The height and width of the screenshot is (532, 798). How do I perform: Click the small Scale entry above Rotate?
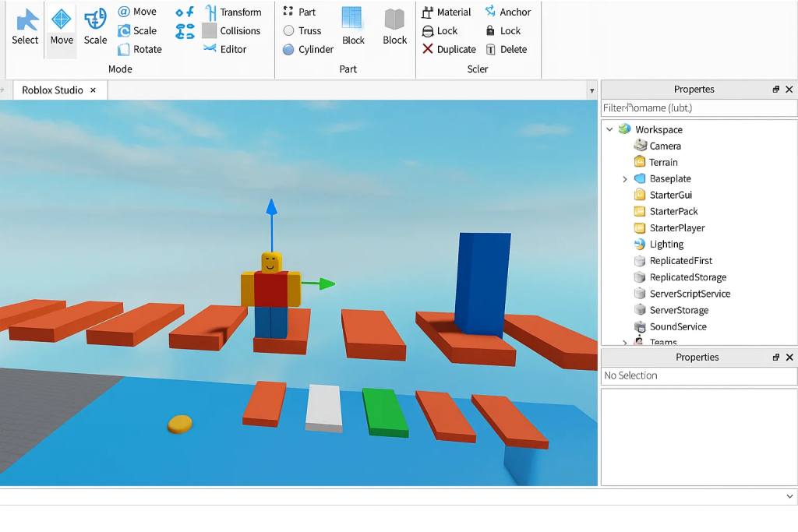tap(137, 30)
